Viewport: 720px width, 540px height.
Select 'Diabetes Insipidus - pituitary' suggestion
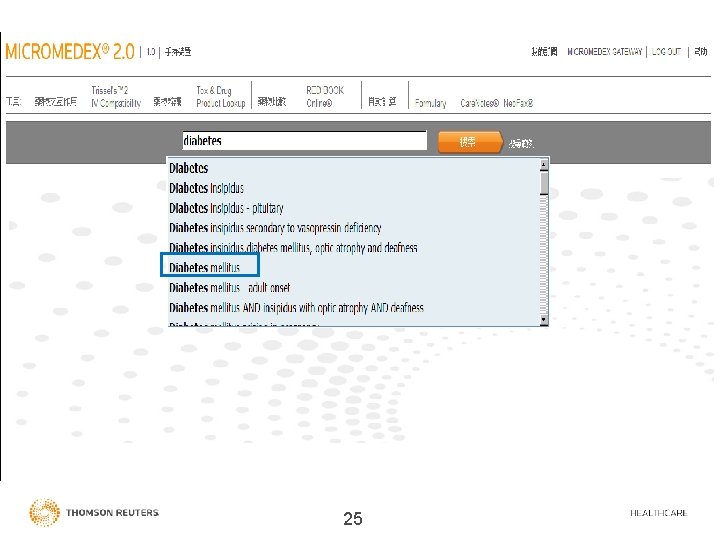(354, 208)
